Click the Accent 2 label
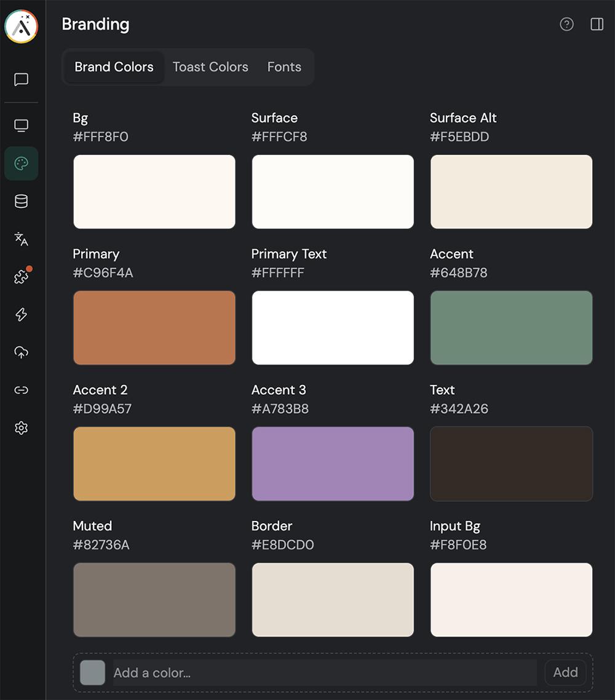This screenshot has height=700, width=615. tap(100, 390)
